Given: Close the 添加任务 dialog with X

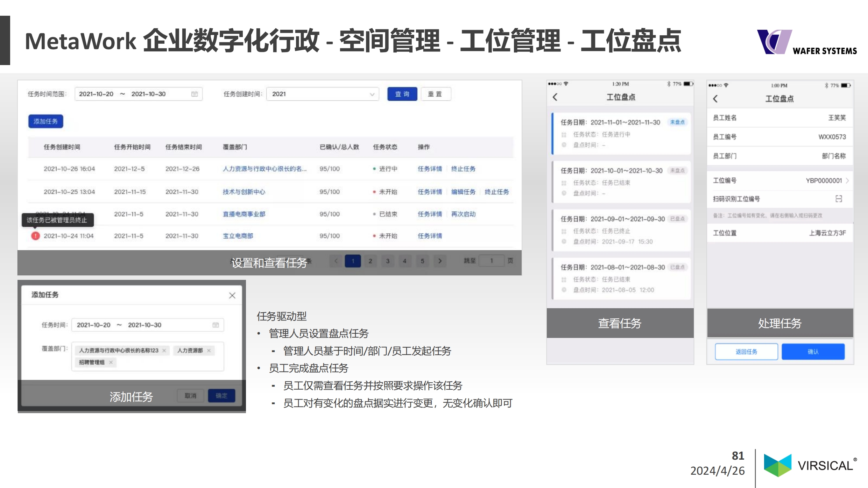Looking at the screenshot, I should [x=232, y=296].
